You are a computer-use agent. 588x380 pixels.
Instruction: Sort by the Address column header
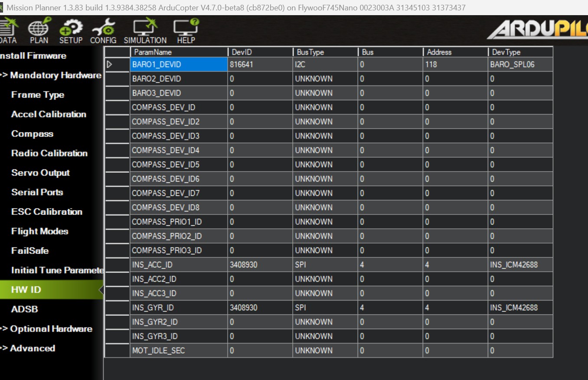[x=455, y=52]
